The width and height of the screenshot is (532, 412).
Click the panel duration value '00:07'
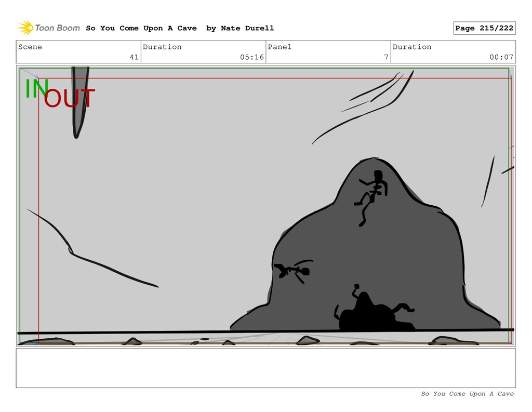[501, 57]
